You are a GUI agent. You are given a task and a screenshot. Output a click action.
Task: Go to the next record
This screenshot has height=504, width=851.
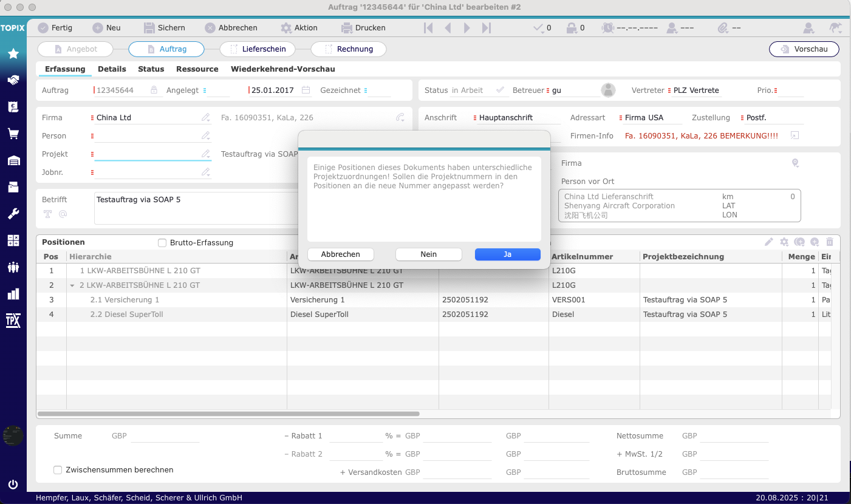pos(467,28)
